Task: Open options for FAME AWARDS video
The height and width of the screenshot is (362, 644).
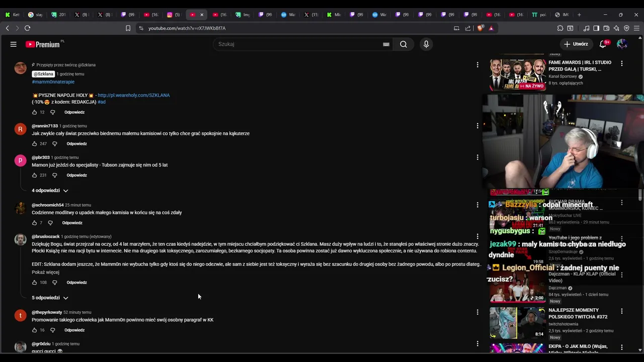Action: pyautogui.click(x=622, y=63)
